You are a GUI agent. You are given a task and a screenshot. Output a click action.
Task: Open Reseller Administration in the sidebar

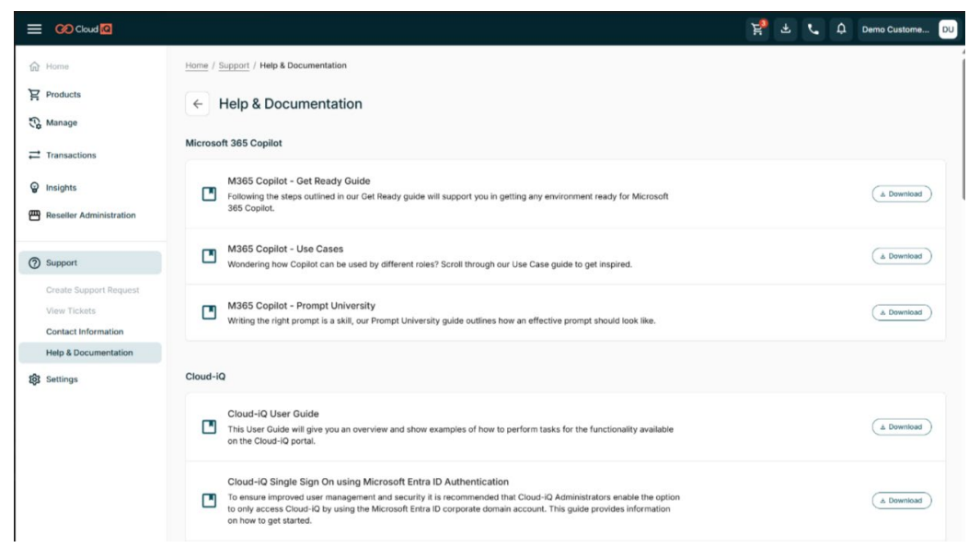pyautogui.click(x=90, y=215)
